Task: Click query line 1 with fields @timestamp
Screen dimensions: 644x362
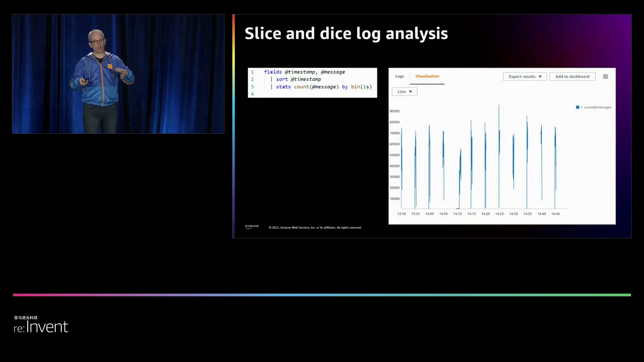Action: click(304, 72)
